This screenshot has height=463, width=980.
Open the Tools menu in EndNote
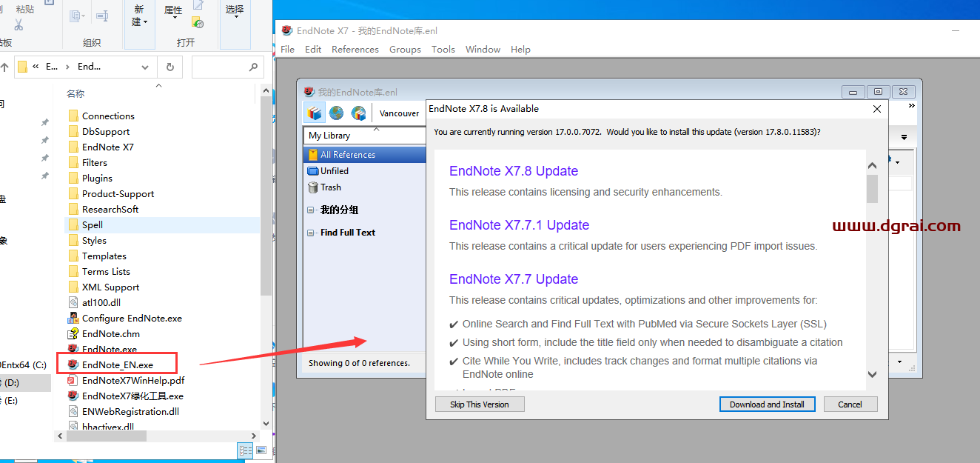click(x=443, y=49)
